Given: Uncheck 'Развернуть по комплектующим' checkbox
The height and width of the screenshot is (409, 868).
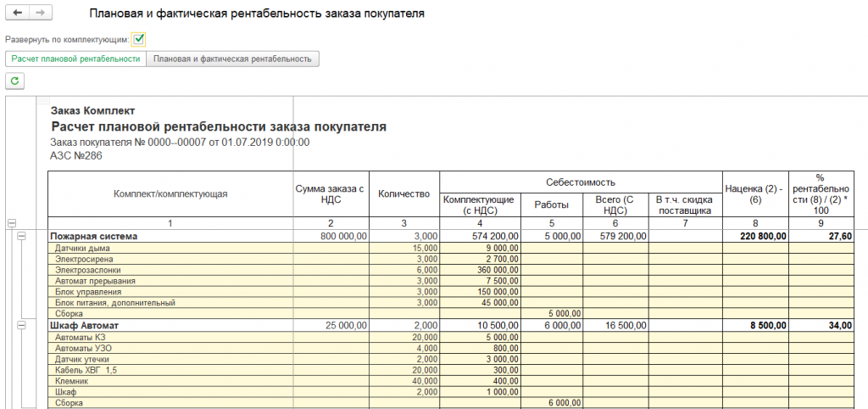Looking at the screenshot, I should 139,39.
